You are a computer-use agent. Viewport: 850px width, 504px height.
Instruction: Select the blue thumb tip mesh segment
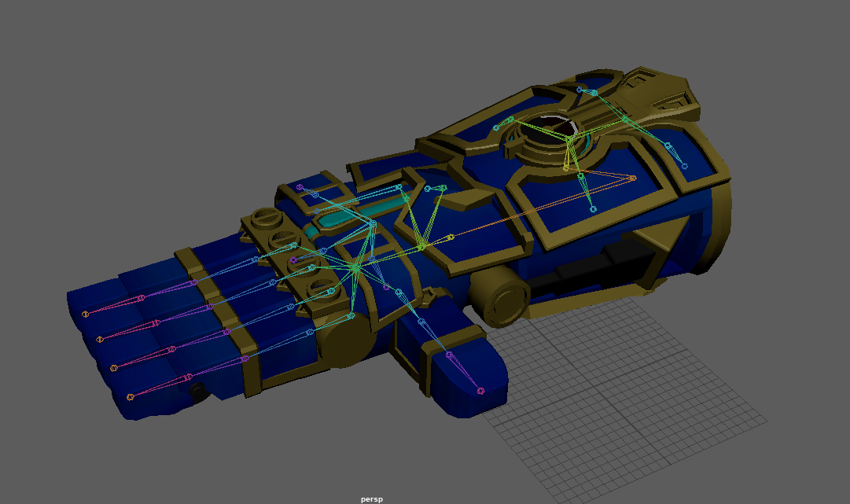pos(470,379)
